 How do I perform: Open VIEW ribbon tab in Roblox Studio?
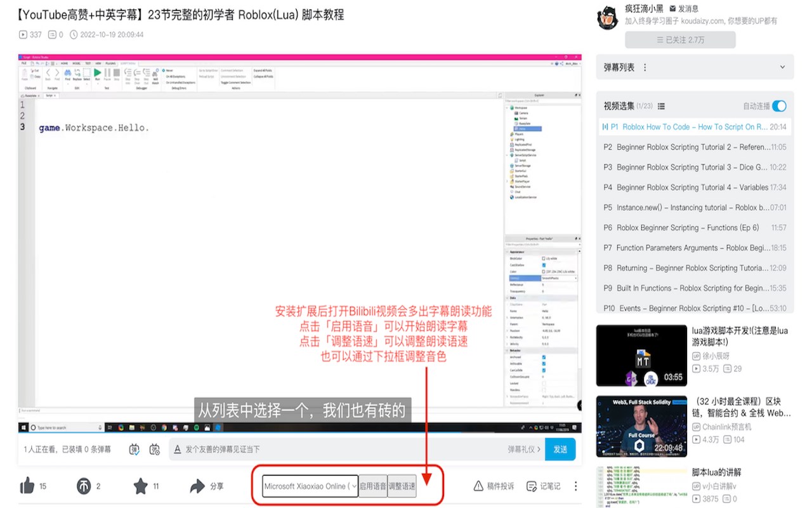point(98,63)
